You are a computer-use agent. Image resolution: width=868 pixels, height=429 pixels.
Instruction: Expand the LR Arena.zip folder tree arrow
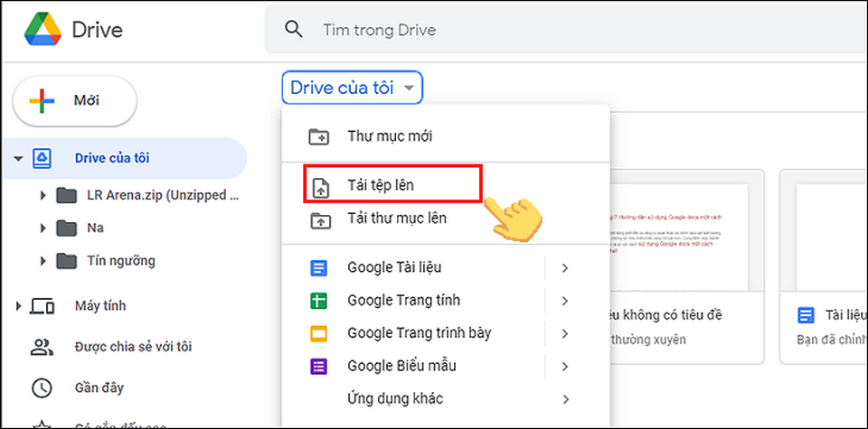43,195
